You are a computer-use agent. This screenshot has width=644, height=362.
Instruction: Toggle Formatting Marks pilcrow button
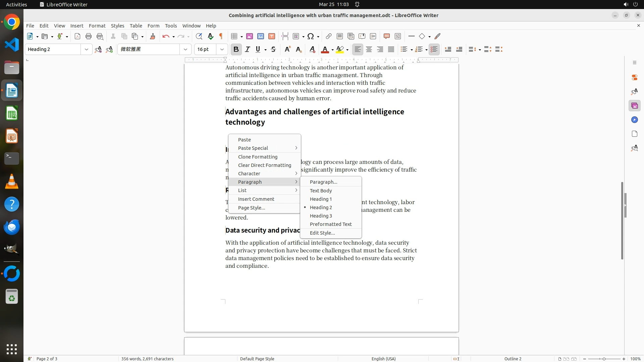221,36
